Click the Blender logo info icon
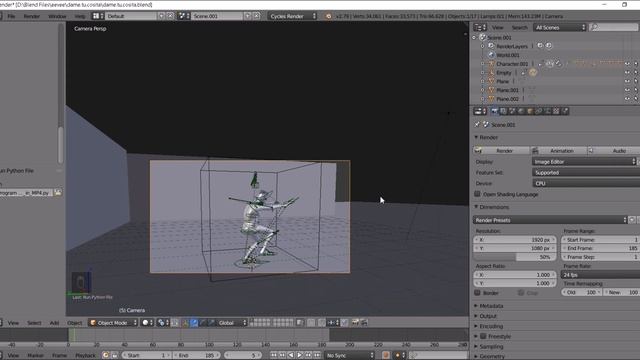Image resolution: width=640 pixels, height=360 pixels. coord(329,16)
